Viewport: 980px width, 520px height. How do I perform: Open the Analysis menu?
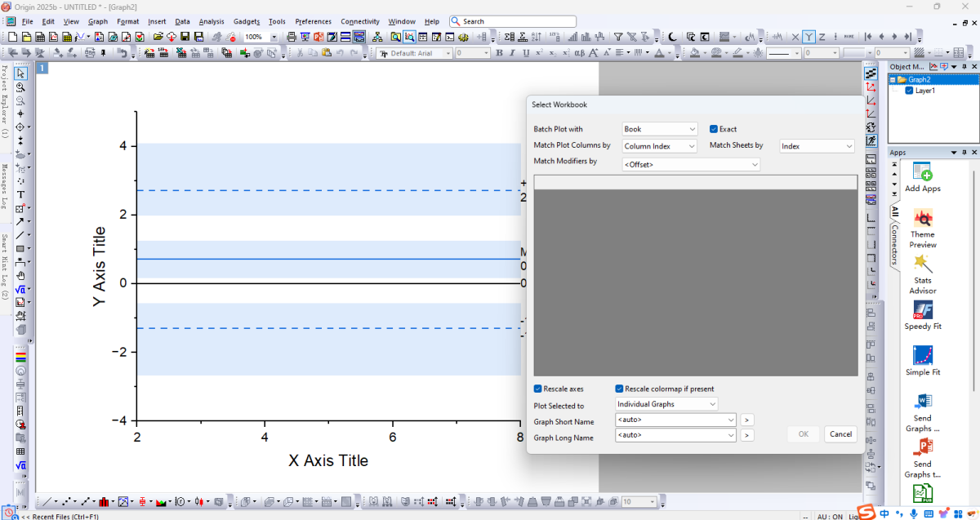pos(211,21)
